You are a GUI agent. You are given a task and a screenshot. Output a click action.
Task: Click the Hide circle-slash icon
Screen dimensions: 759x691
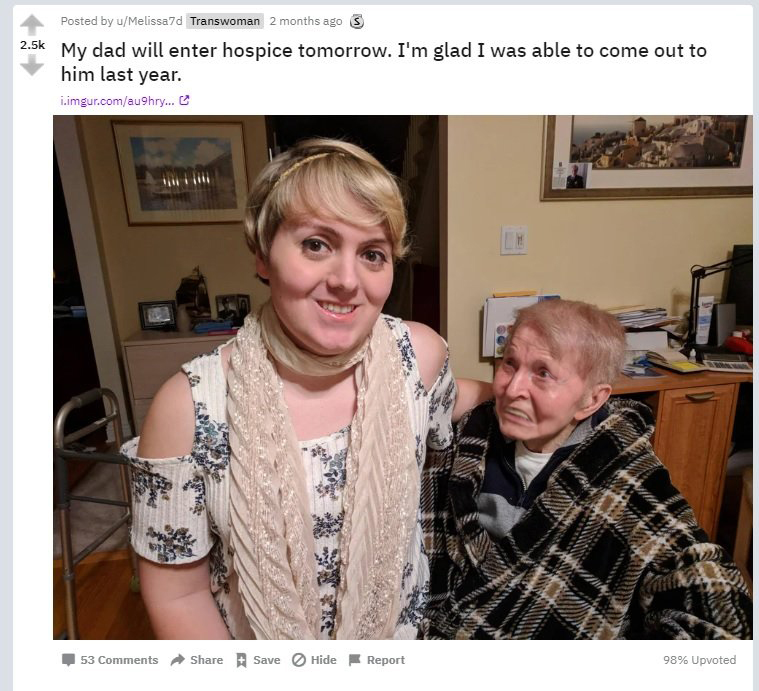tap(299, 660)
